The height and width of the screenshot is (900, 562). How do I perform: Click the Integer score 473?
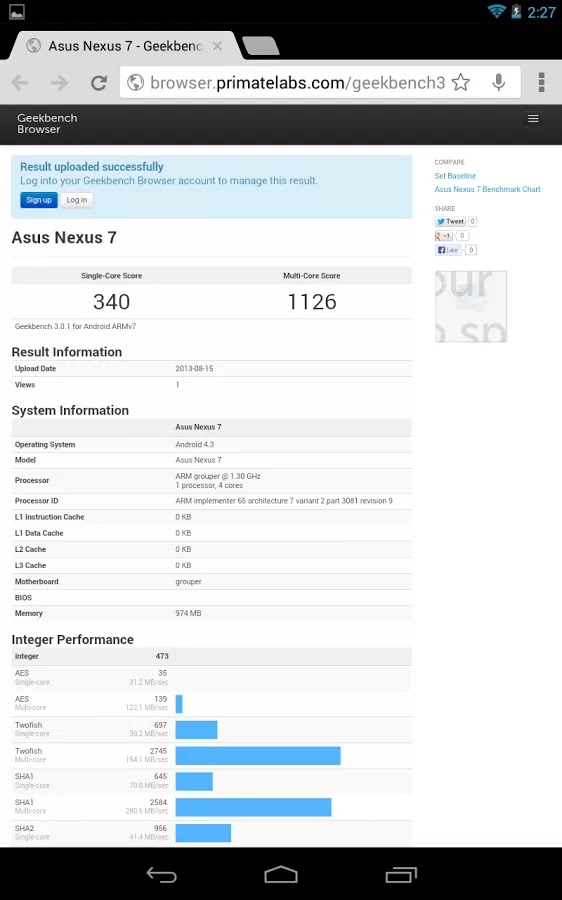click(162, 656)
